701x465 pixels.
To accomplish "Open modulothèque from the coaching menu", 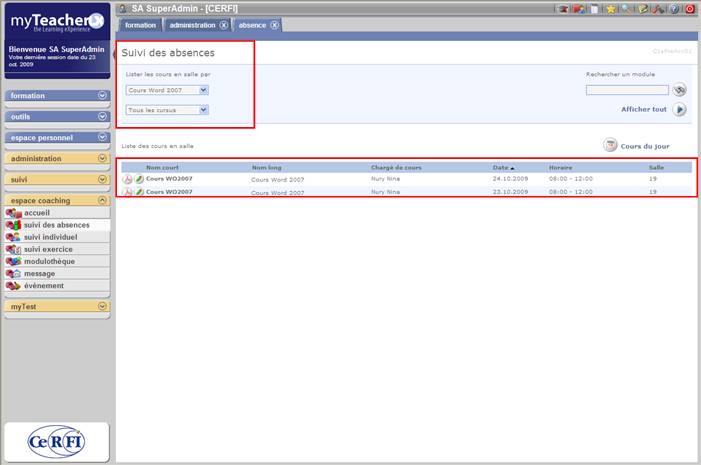I will click(x=49, y=261).
